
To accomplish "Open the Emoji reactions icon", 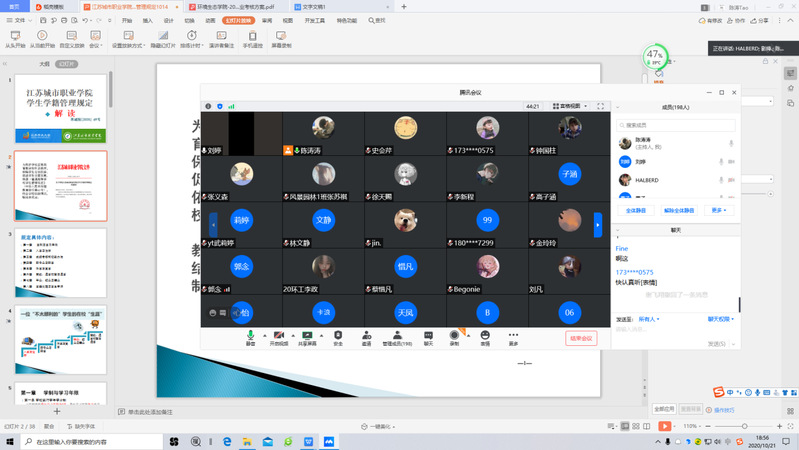I will point(485,336).
